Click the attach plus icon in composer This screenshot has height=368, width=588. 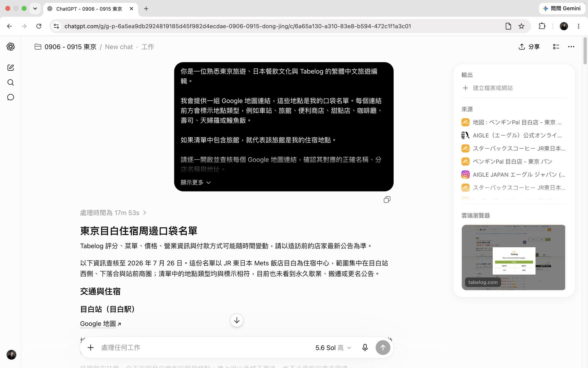[x=91, y=348]
